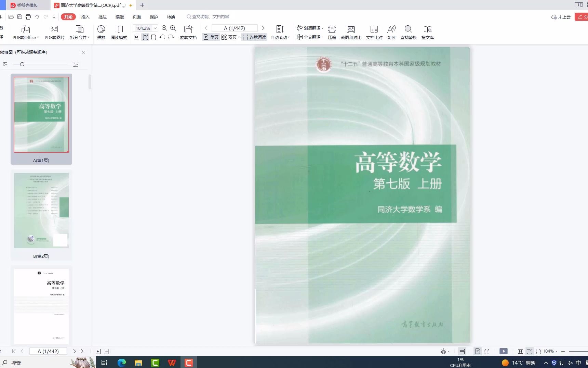Switch to 阅读模式 reading mode
588x368 pixels.
pyautogui.click(x=119, y=33)
